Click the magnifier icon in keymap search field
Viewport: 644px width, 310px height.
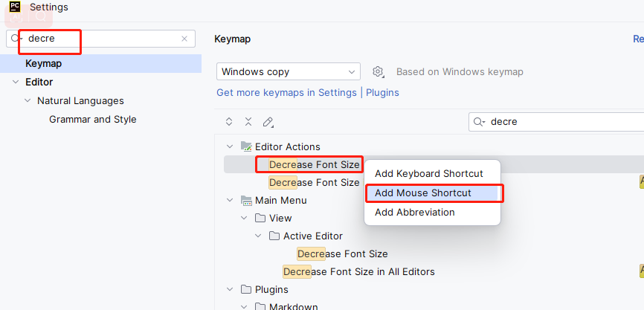click(479, 122)
